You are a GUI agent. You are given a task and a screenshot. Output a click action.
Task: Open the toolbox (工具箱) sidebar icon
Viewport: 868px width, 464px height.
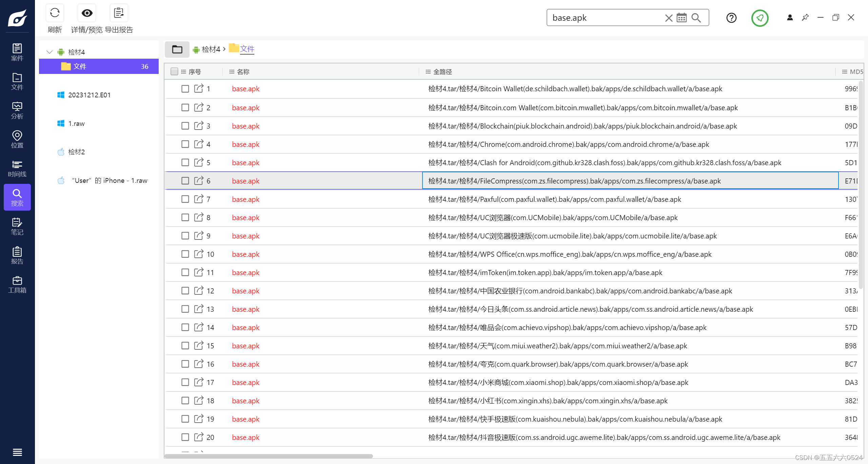pyautogui.click(x=17, y=285)
